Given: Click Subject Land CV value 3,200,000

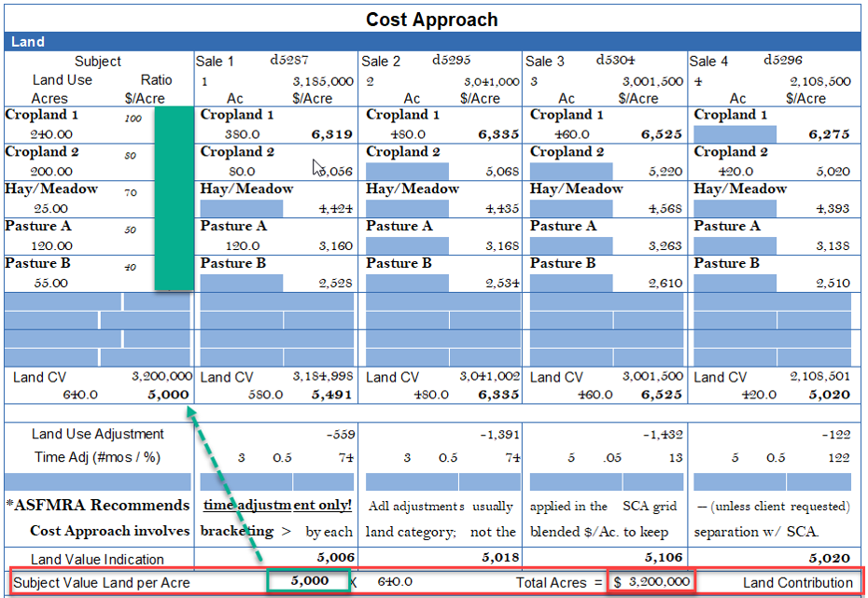Looking at the screenshot, I should [161, 377].
